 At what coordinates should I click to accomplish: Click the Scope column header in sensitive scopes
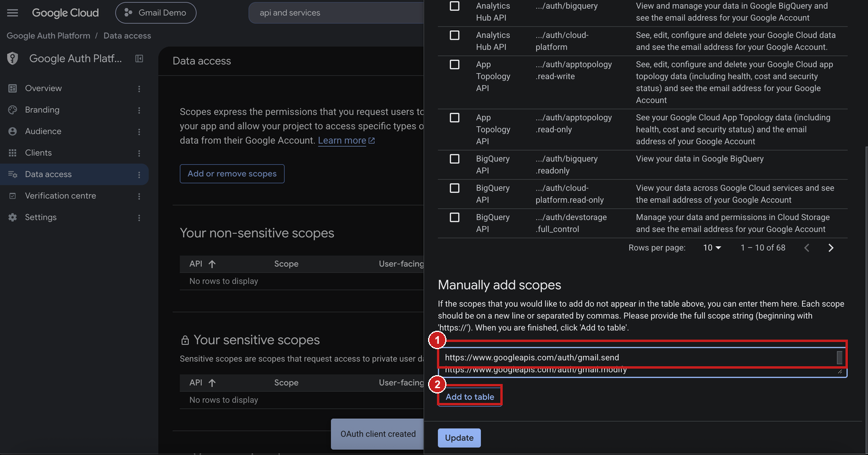286,383
